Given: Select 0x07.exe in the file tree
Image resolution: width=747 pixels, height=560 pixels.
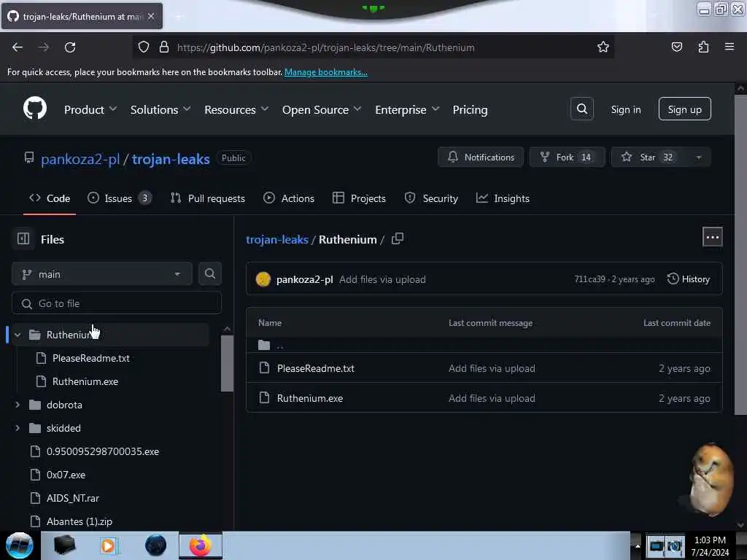Looking at the screenshot, I should point(66,475).
